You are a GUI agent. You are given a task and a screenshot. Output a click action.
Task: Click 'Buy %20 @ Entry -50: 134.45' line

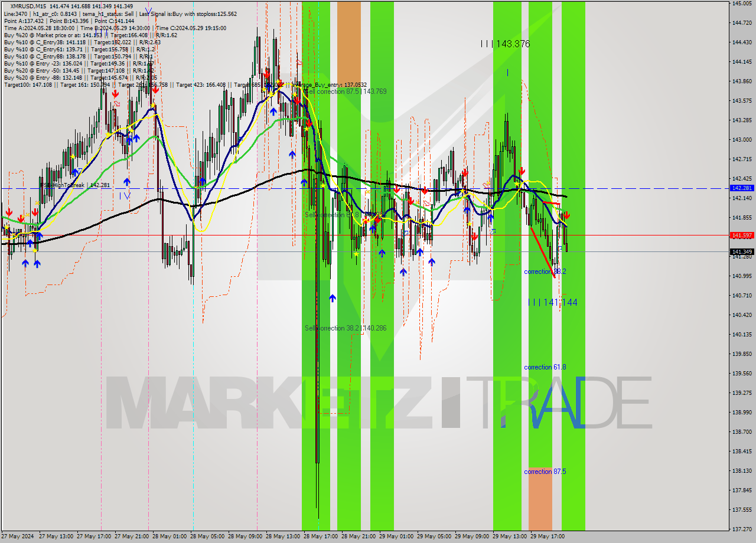[x=80, y=70]
